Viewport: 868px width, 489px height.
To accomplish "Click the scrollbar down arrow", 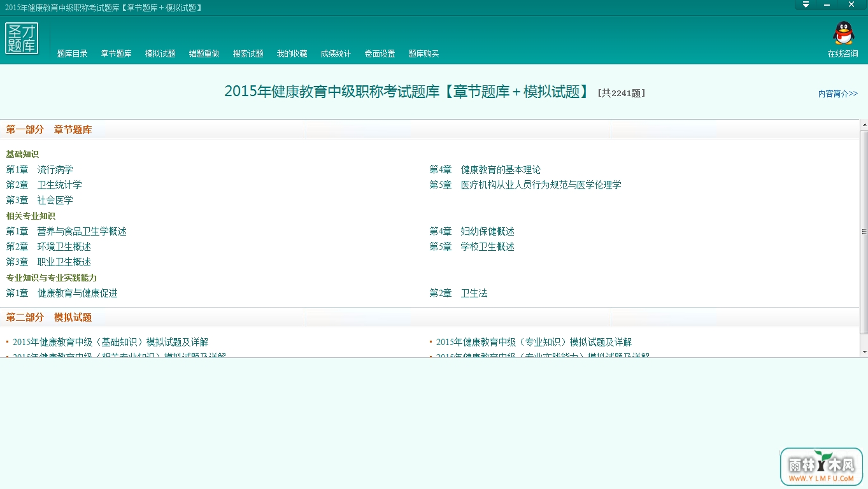I will click(x=864, y=351).
